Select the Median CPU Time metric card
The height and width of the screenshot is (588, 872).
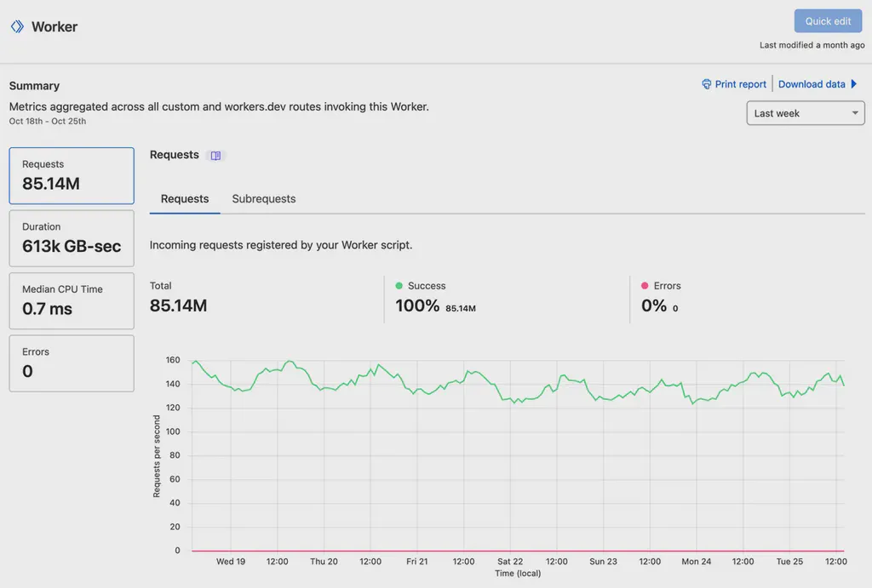71,300
